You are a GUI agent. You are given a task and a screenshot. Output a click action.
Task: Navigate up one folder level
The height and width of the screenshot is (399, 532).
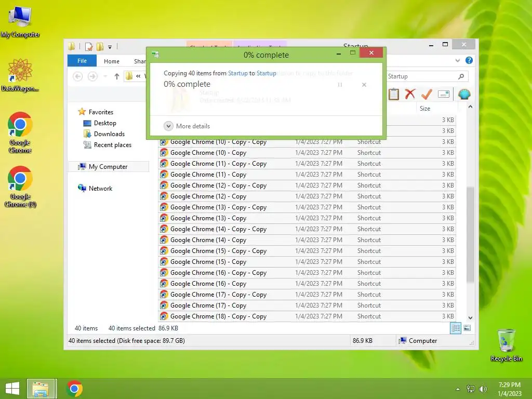point(117,76)
